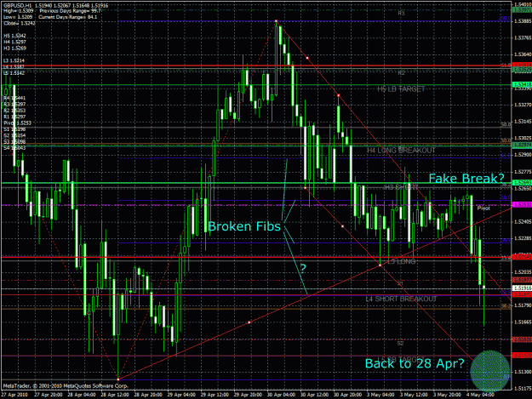Click the '28 Apr 20:00' time axis label
Viewport: 532px width, 399px height.
(148, 395)
